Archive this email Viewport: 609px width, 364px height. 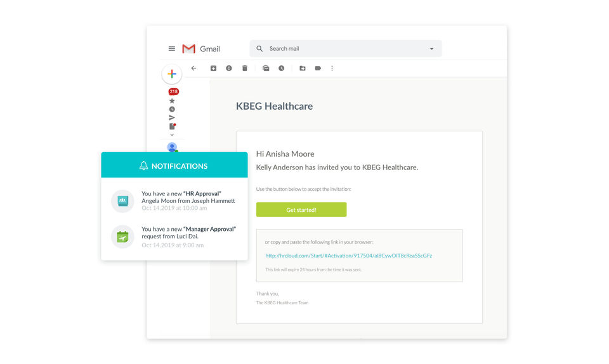213,68
